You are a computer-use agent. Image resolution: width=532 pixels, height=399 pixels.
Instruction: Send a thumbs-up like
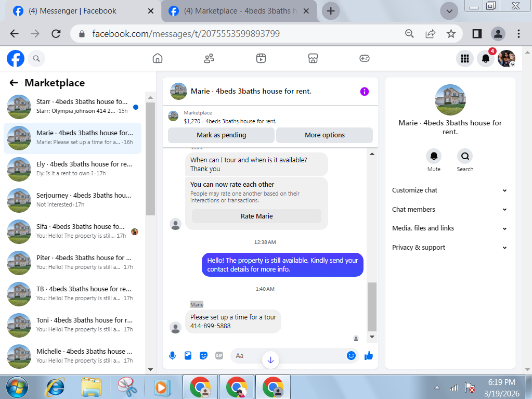pyautogui.click(x=369, y=356)
